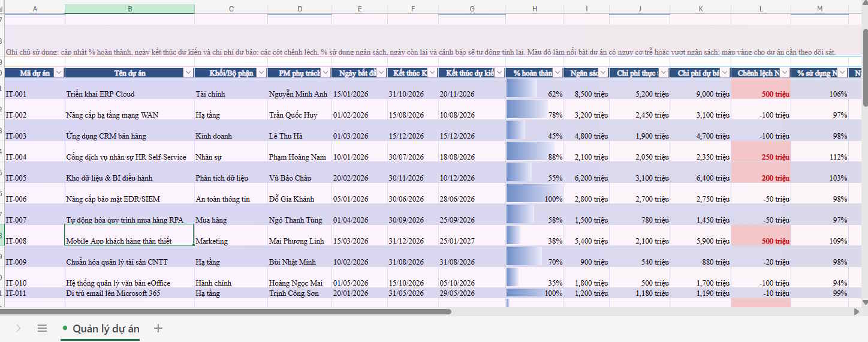The image size is (868, 342).
Task: Select column F header
Action: (413, 9)
